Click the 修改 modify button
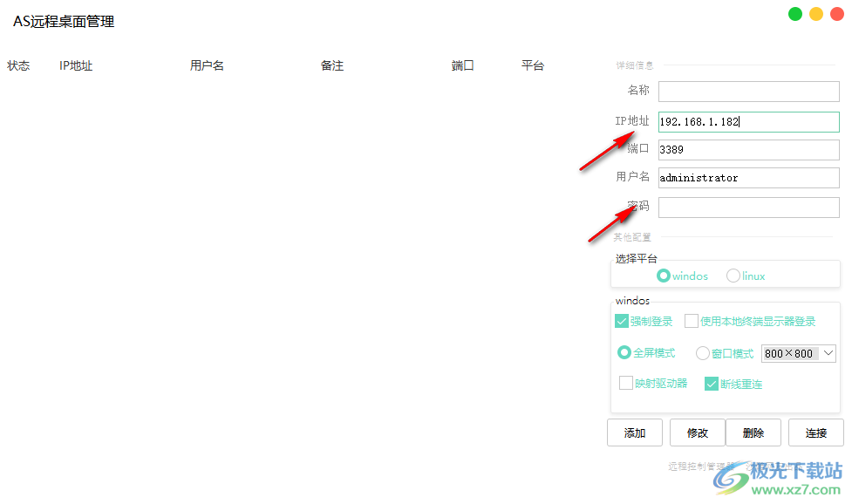This screenshot has height=504, width=852. tap(698, 432)
